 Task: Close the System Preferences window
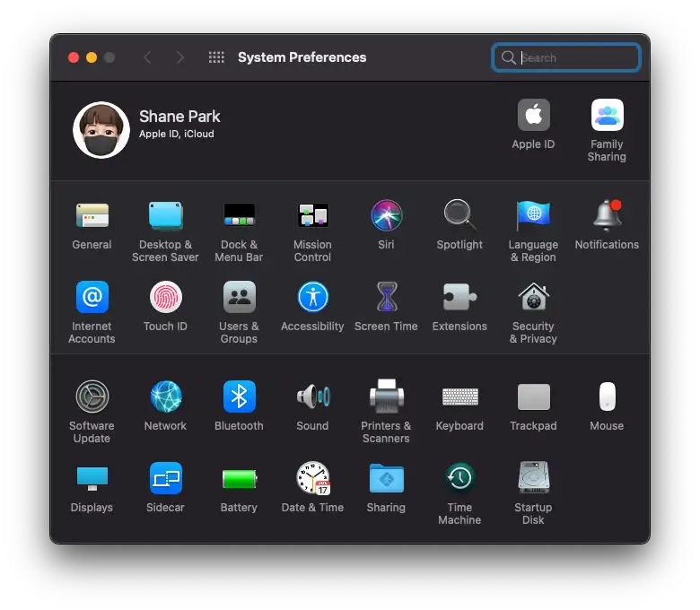[74, 57]
